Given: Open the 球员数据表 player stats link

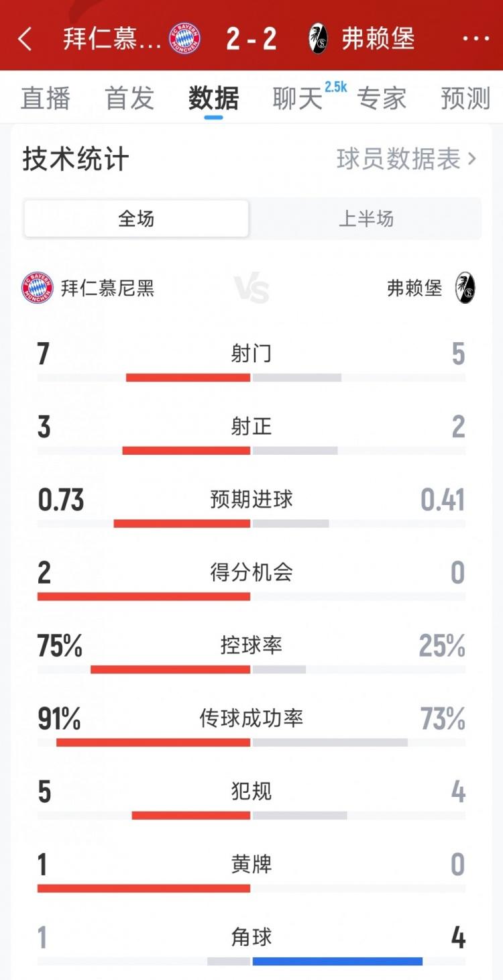Looking at the screenshot, I should [x=402, y=159].
